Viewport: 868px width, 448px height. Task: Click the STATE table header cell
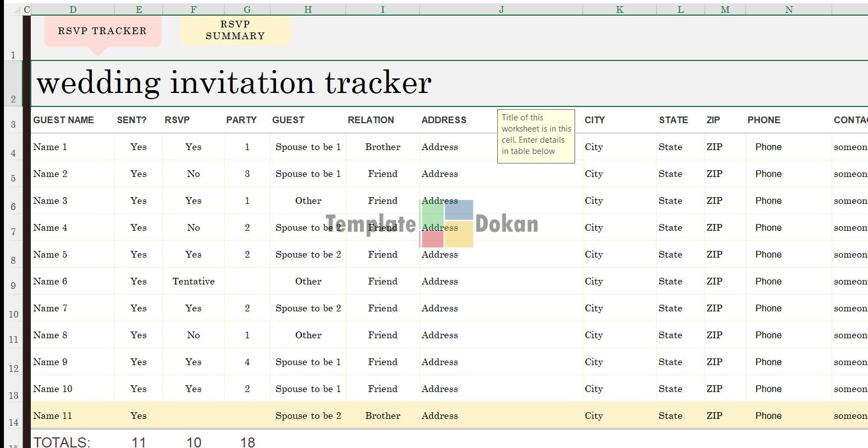673,120
